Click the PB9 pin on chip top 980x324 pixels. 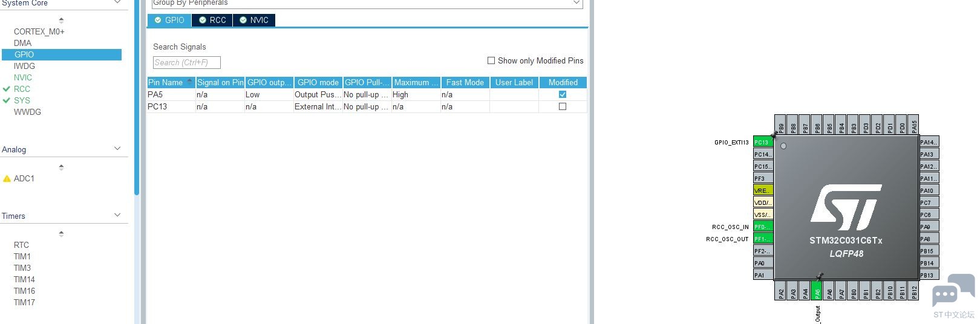pos(780,125)
